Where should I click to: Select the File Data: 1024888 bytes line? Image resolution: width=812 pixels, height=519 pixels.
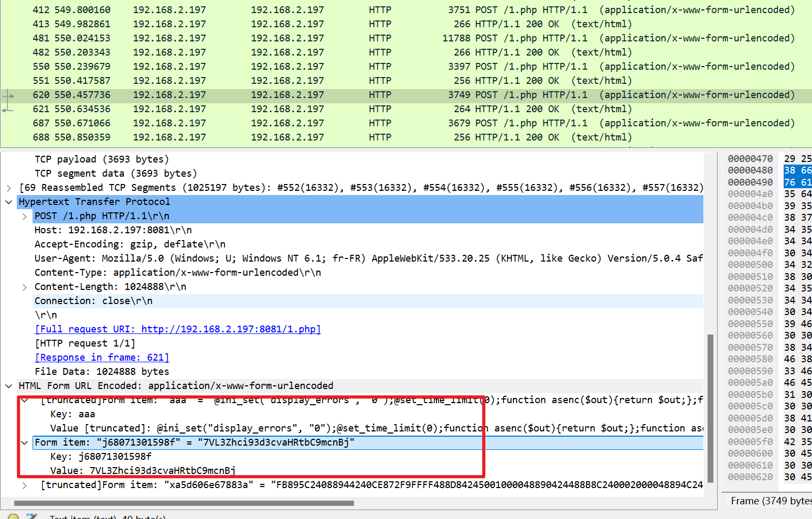[x=102, y=372]
